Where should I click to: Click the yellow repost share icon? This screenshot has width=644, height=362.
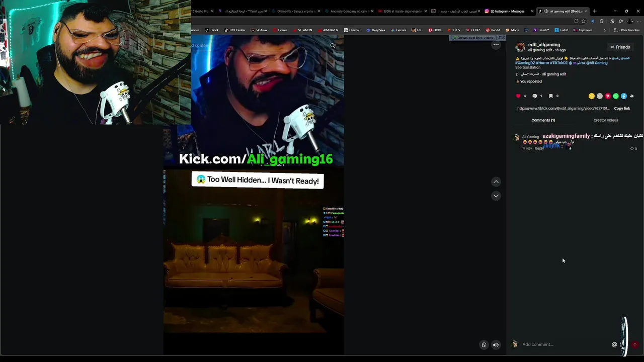tap(592, 96)
